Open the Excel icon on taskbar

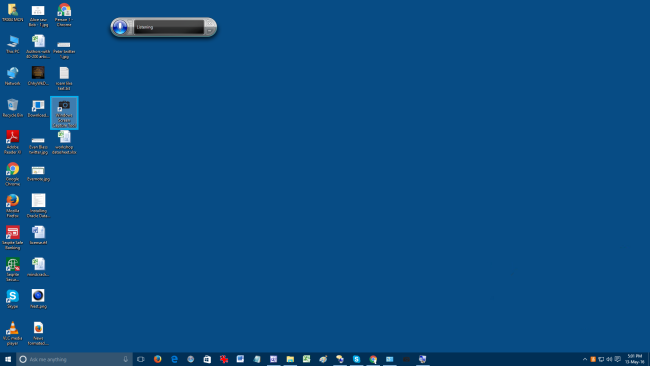point(307,359)
